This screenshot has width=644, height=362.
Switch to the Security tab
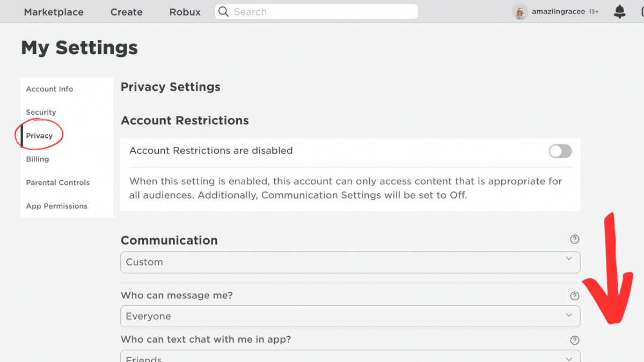[x=41, y=112]
